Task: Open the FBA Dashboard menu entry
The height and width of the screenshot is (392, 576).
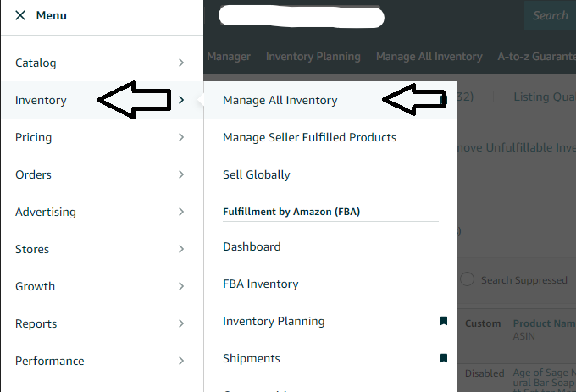Action: (x=252, y=246)
